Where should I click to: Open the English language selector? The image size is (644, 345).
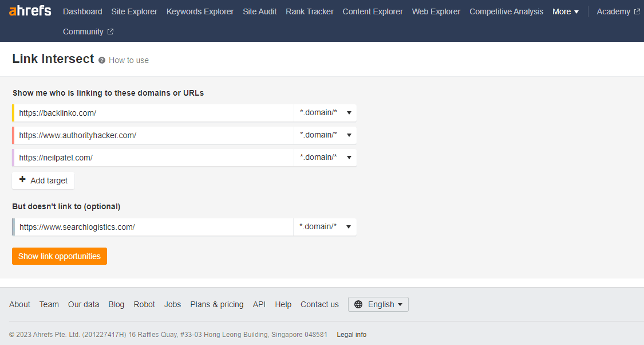(x=378, y=304)
